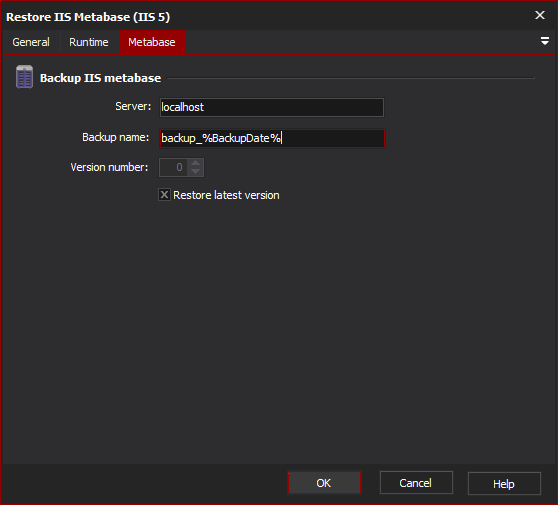Click the Version number value box

(174, 167)
